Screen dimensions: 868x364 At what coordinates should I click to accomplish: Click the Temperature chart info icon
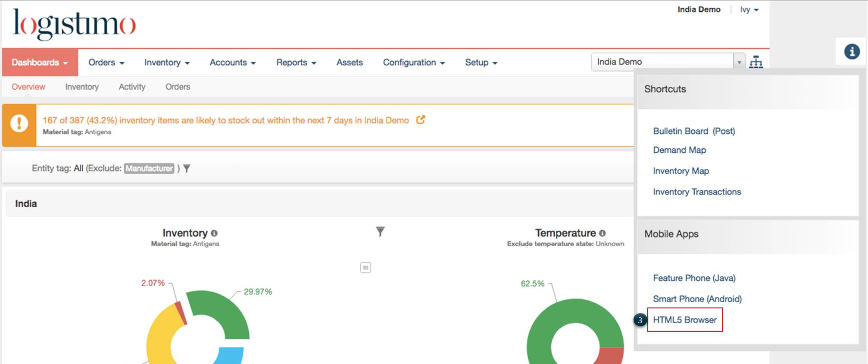pos(603,233)
